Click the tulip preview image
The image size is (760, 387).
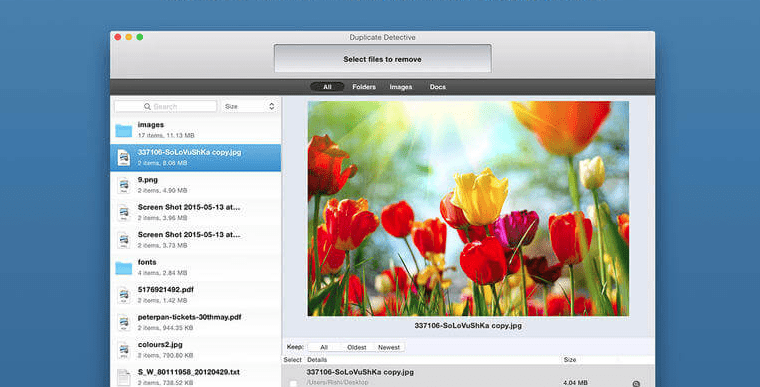[468, 209]
